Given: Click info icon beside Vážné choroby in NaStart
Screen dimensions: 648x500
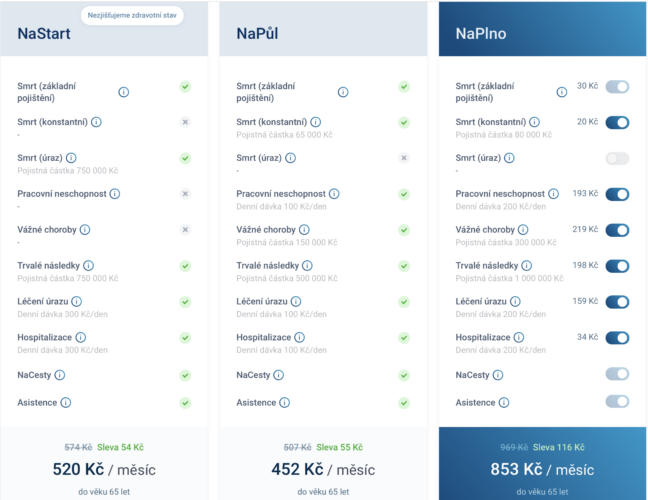Looking at the screenshot, I should [85, 230].
